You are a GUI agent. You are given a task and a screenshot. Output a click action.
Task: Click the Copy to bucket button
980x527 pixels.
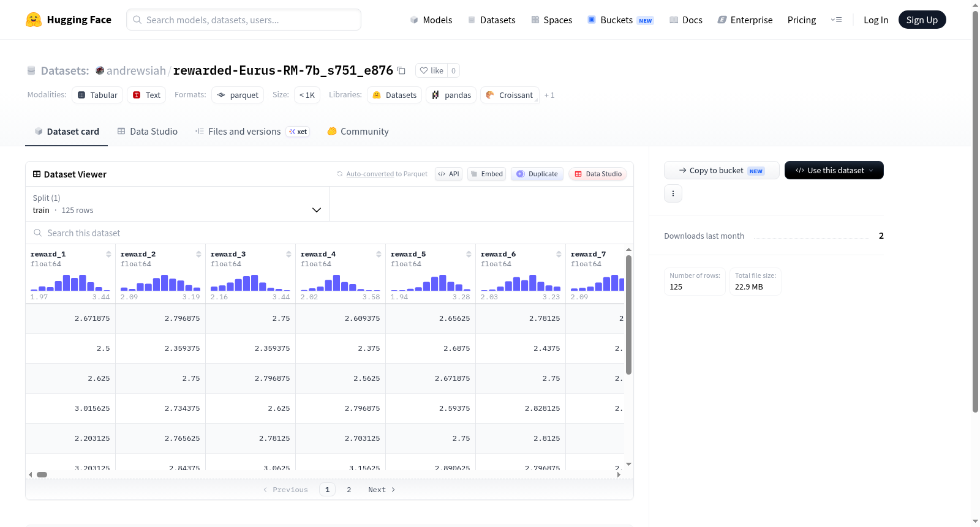click(722, 170)
